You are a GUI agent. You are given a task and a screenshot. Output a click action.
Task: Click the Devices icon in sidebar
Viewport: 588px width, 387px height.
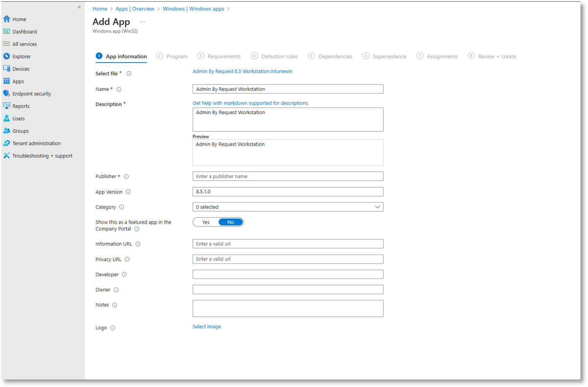[x=7, y=68]
